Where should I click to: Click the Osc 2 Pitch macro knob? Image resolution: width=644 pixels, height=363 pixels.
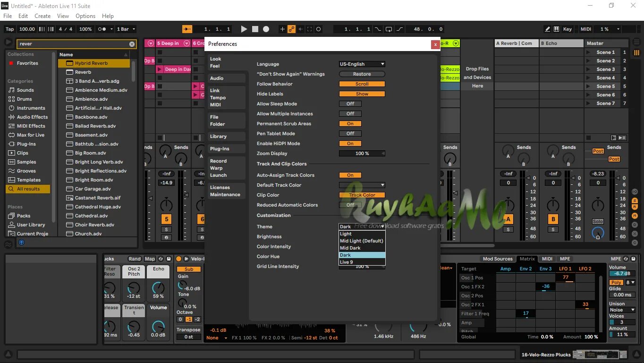click(x=134, y=287)
